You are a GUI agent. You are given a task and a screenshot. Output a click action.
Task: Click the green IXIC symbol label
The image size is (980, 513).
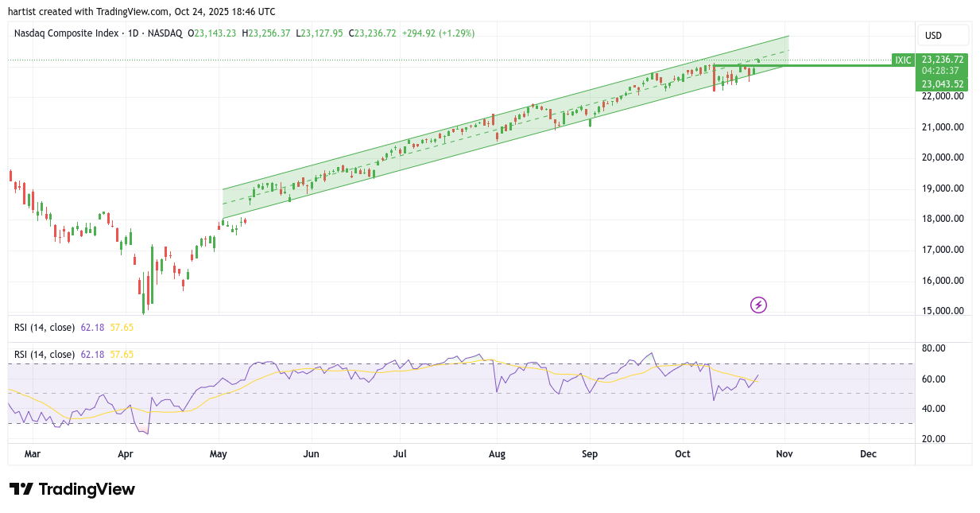pos(903,60)
